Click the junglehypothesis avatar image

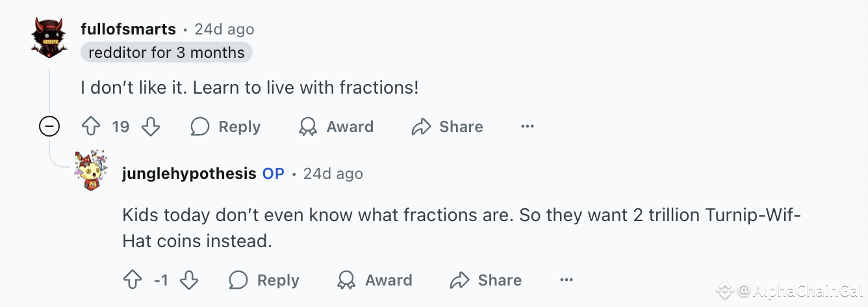pos(91,170)
